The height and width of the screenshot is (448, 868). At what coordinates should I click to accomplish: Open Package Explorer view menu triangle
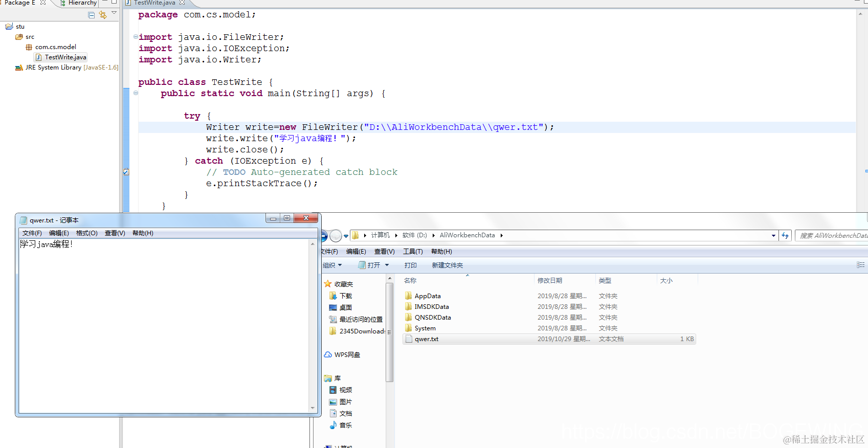pyautogui.click(x=114, y=13)
